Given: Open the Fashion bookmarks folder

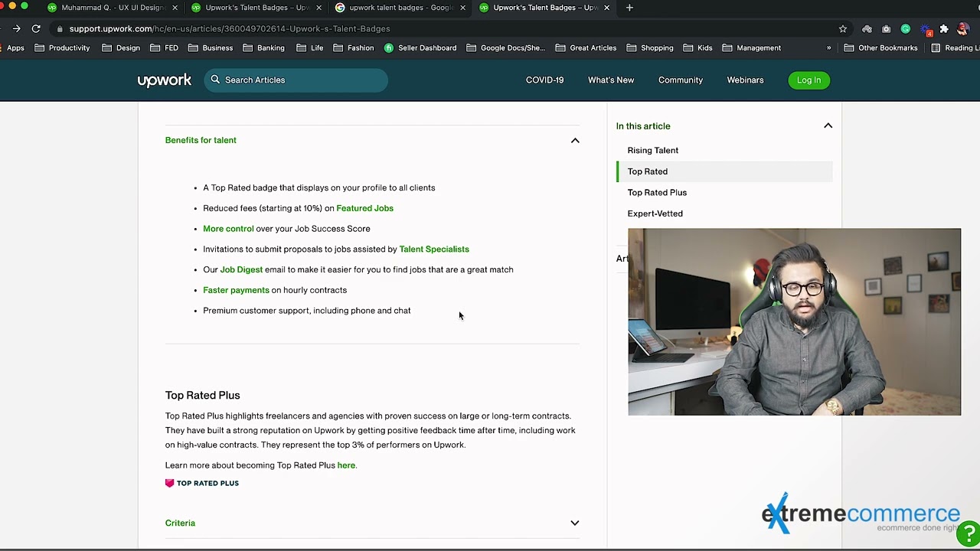Looking at the screenshot, I should click(354, 47).
